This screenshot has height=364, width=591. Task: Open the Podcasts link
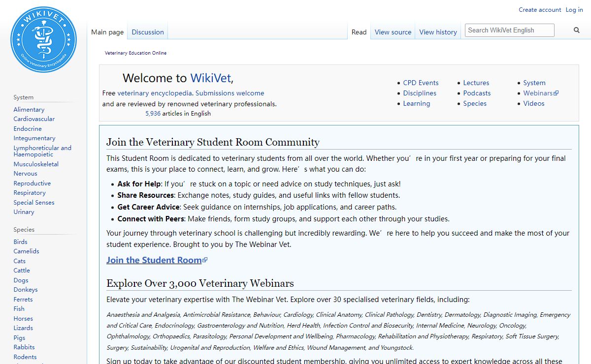tap(477, 93)
